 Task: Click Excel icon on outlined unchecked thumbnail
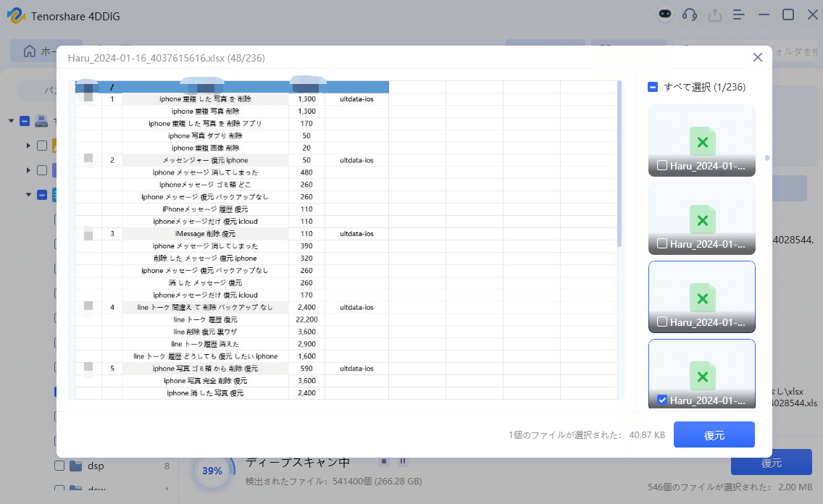tap(702, 298)
